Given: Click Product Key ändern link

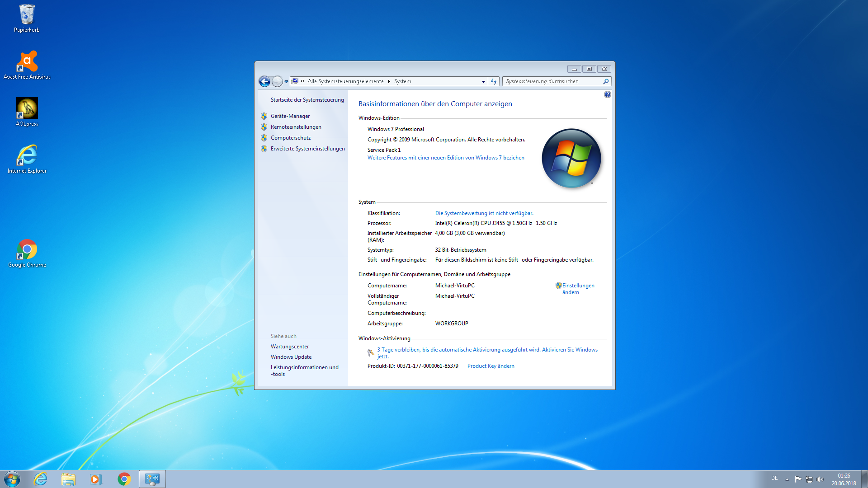Looking at the screenshot, I should (491, 366).
